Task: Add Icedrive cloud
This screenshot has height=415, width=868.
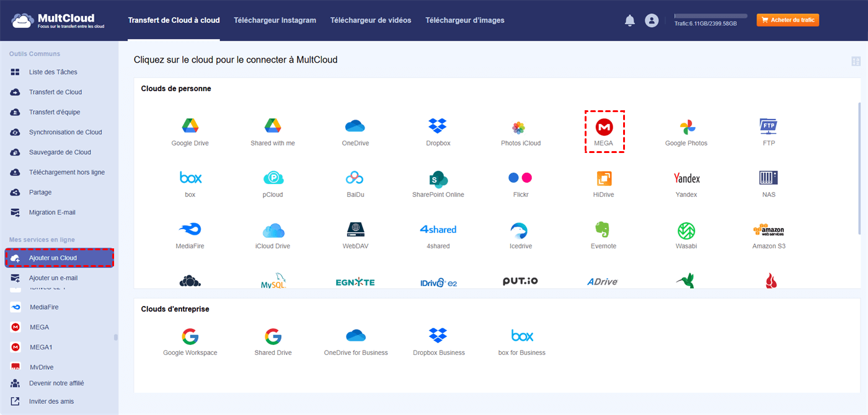Action: 521,235
